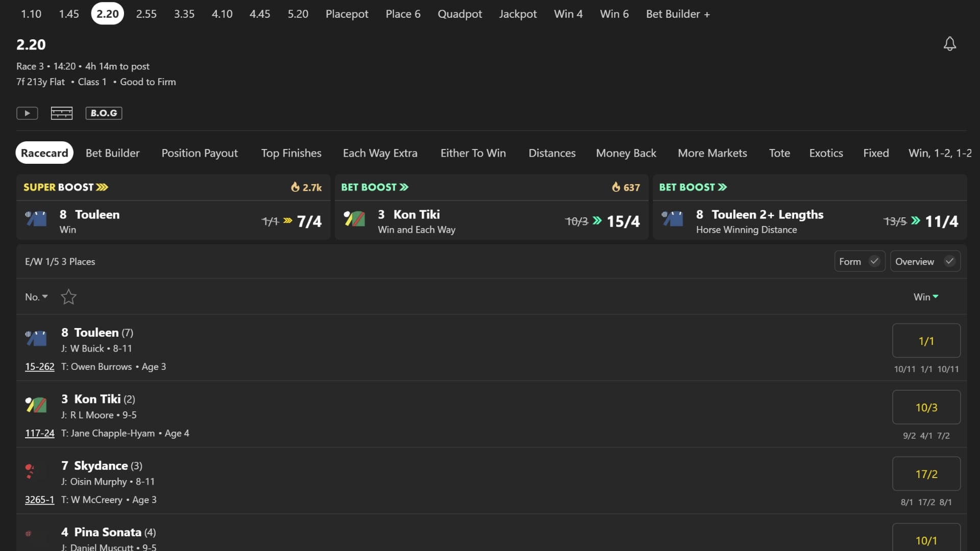Click silks in Touleen 2+ Lengths boost card
Image resolution: width=980 pixels, height=551 pixels.
tap(673, 218)
